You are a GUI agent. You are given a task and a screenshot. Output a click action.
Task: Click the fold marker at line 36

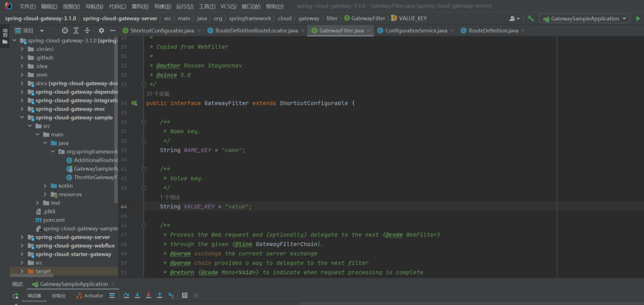point(144,122)
